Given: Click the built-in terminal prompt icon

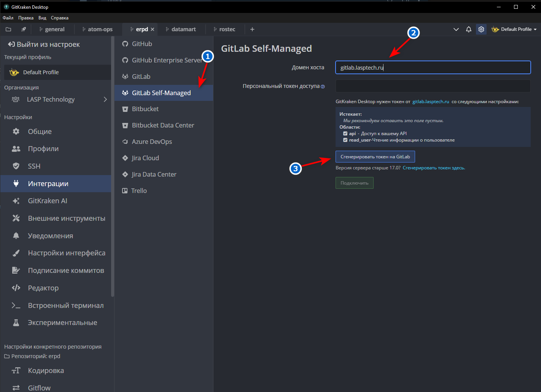Looking at the screenshot, I should point(16,305).
